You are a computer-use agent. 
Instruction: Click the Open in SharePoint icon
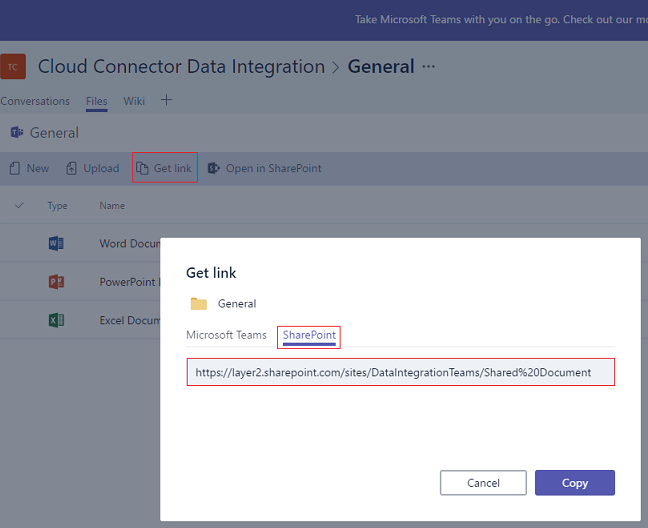[x=213, y=168]
